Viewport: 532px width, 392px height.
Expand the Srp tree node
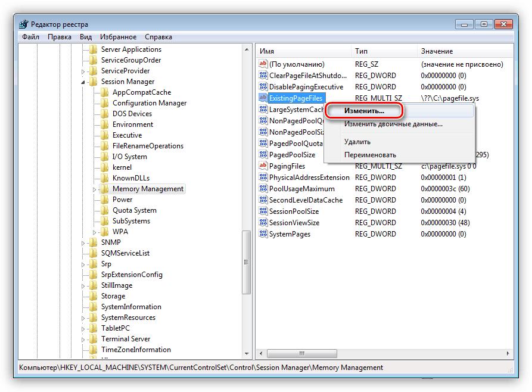(x=83, y=265)
